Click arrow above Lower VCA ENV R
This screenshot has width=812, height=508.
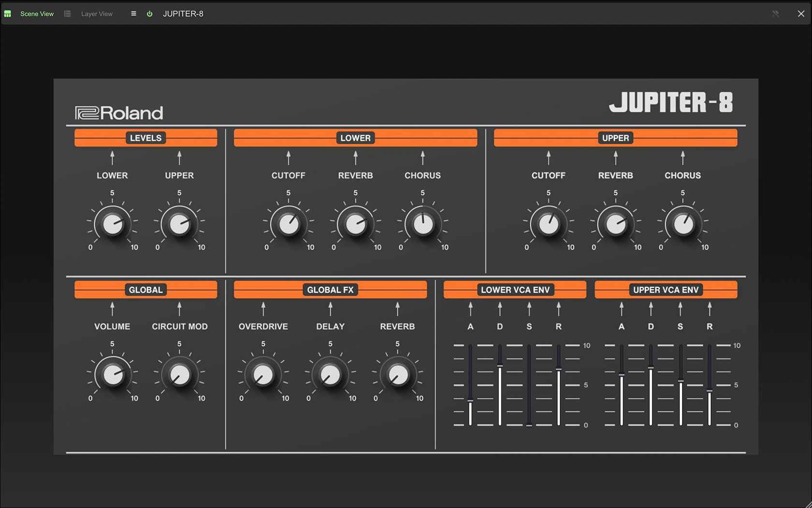tap(559, 309)
